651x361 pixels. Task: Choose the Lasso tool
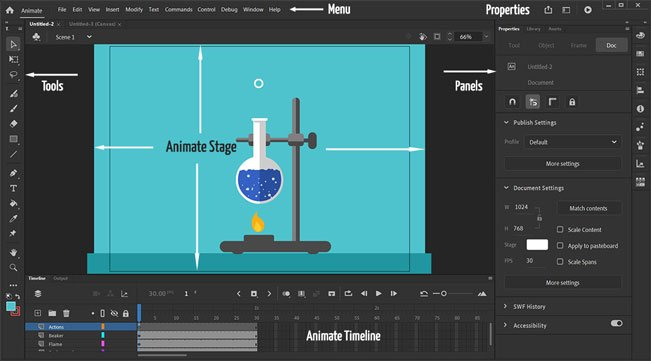[x=13, y=75]
